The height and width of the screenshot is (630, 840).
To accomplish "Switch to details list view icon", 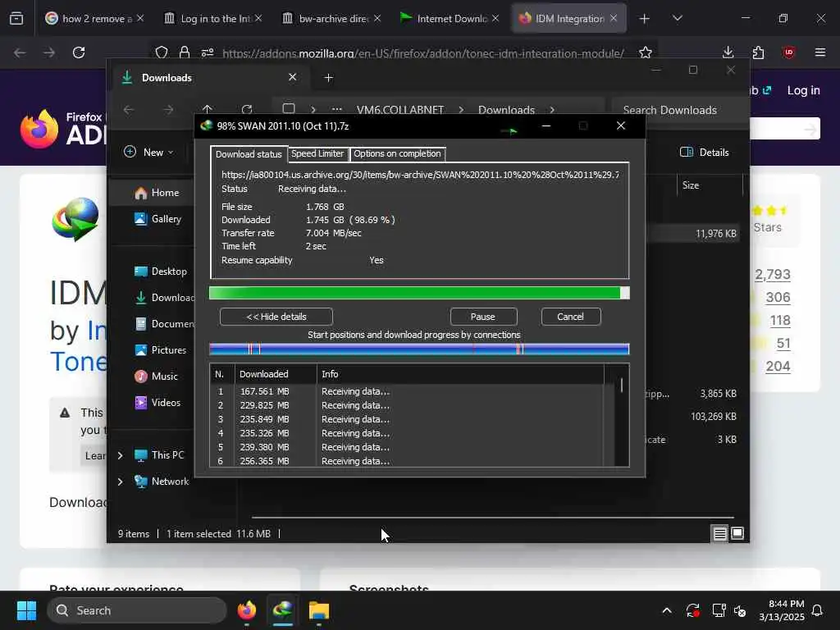I will point(719,533).
